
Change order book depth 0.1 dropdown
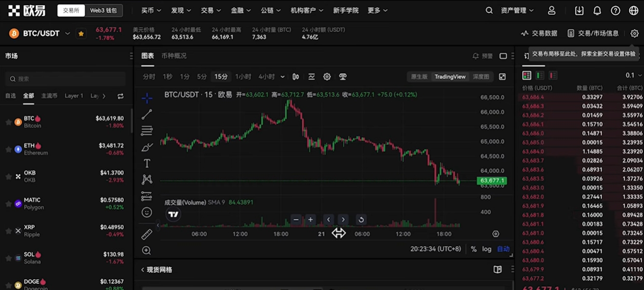tap(633, 75)
